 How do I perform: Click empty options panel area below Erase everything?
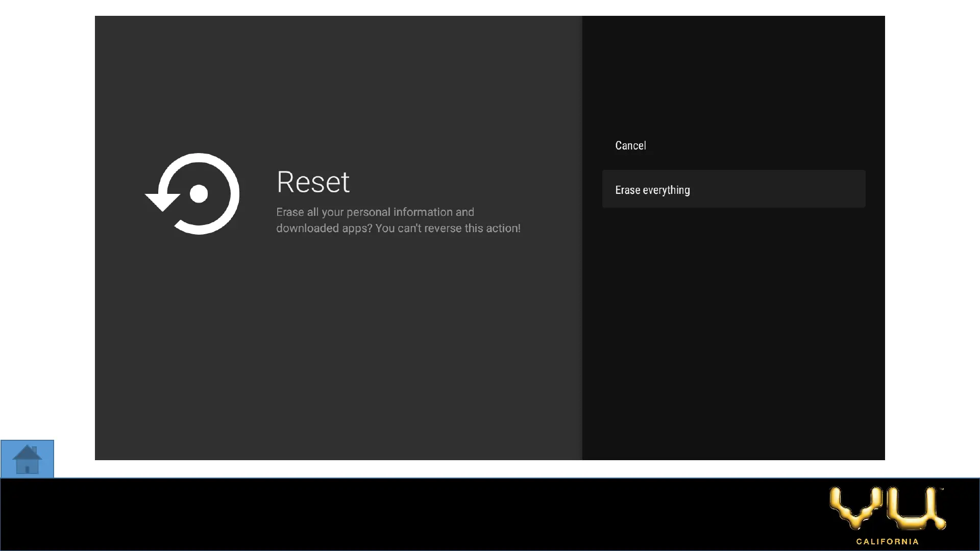(733, 332)
